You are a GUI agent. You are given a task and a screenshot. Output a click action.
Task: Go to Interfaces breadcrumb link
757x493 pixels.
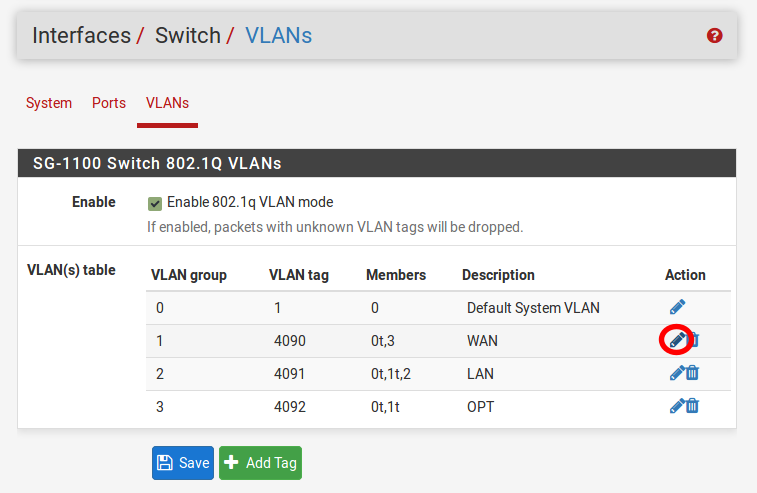click(81, 36)
